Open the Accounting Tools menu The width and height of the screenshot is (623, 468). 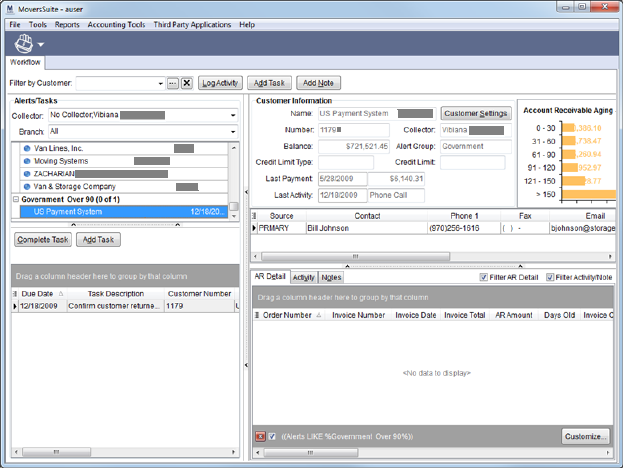tap(113, 24)
